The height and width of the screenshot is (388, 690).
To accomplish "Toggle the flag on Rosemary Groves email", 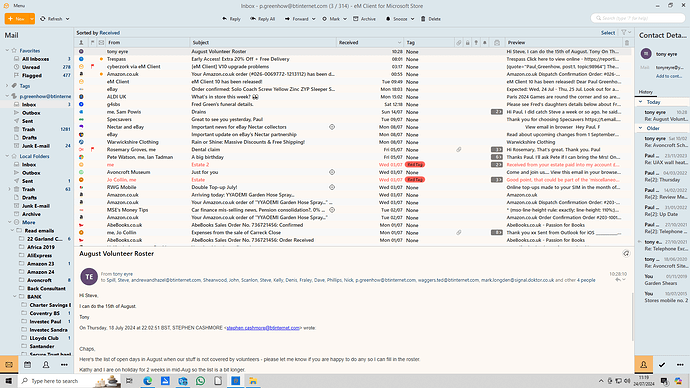I will pyautogui.click(x=92, y=150).
